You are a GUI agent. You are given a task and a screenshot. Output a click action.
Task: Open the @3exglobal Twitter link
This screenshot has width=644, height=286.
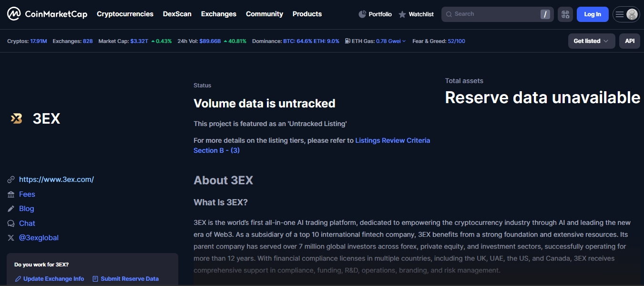(39, 238)
